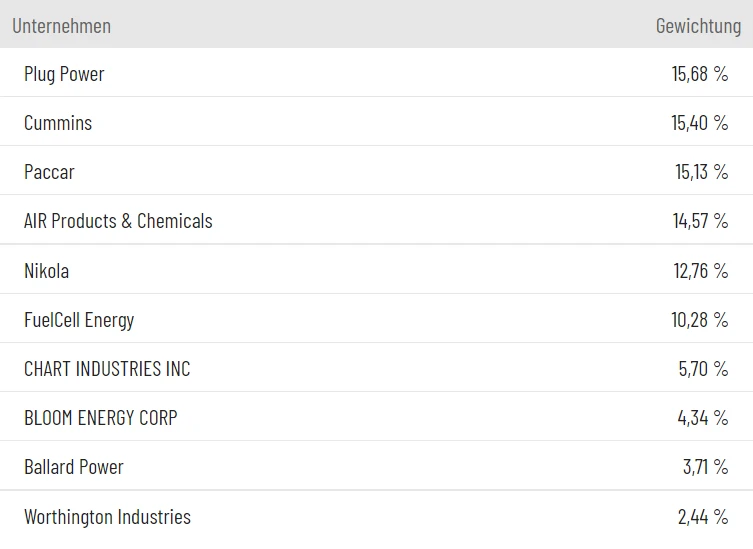Select CHART INDUSTRIES INC entry
Screen dimensions: 753x549
107,369
